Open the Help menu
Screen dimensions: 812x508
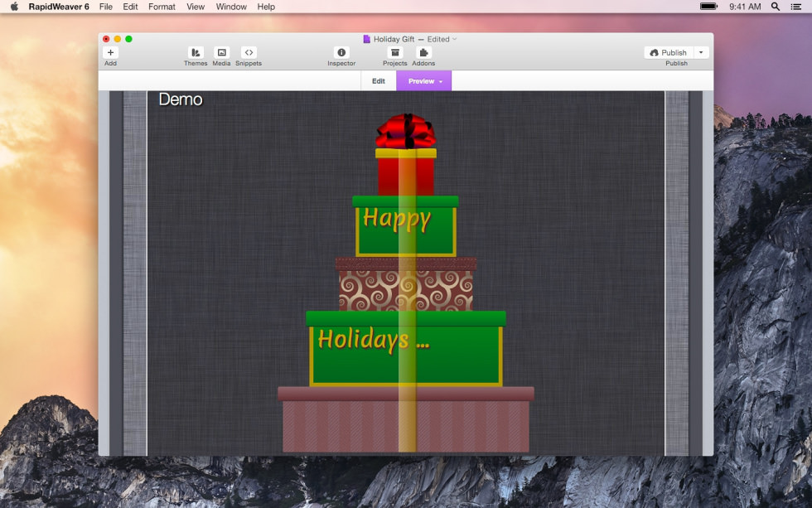(266, 7)
